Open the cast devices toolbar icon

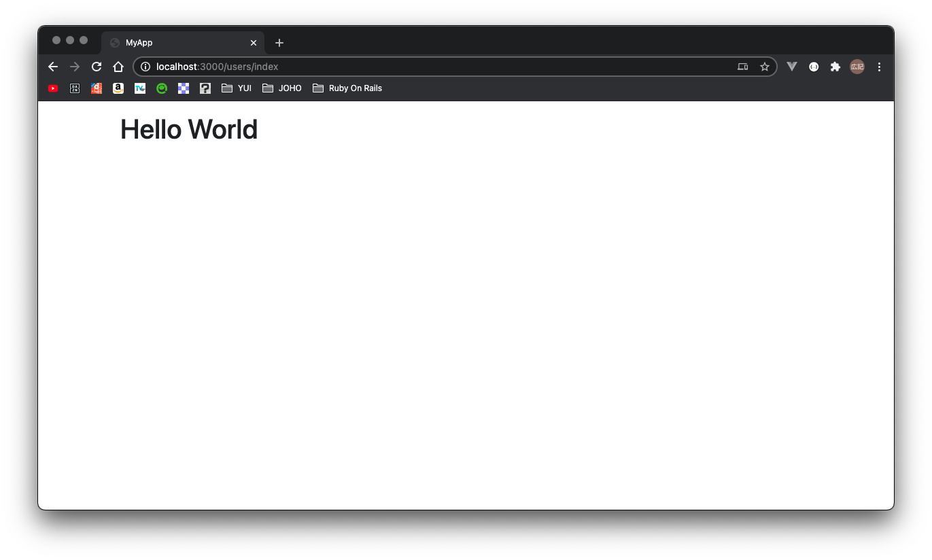(x=742, y=67)
